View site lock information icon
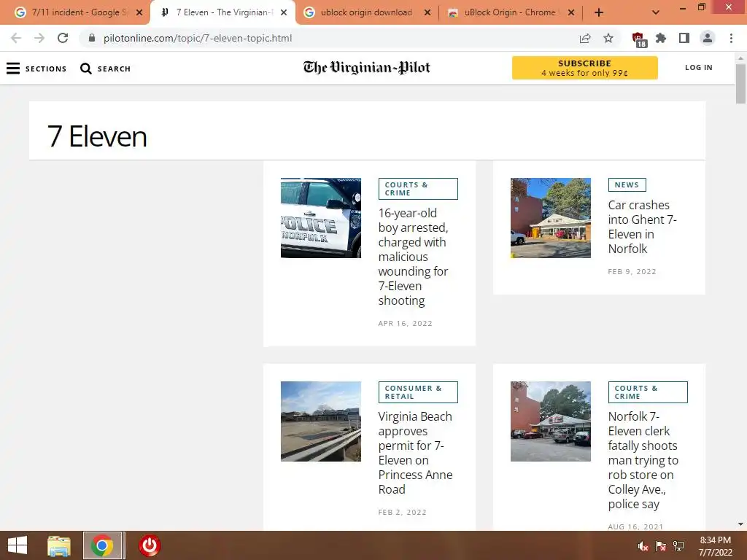The height and width of the screenshot is (560, 747). (x=92, y=38)
